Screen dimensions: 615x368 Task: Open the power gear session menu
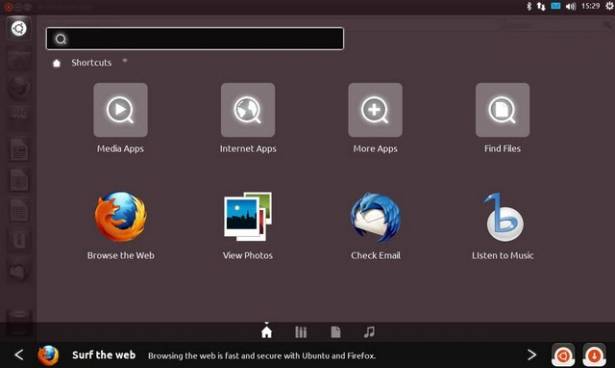[610, 5]
